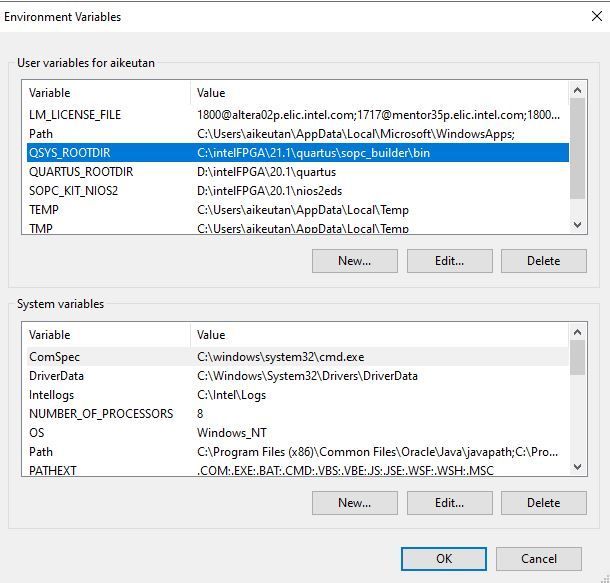Close the Environment Variables dialog

(597, 17)
